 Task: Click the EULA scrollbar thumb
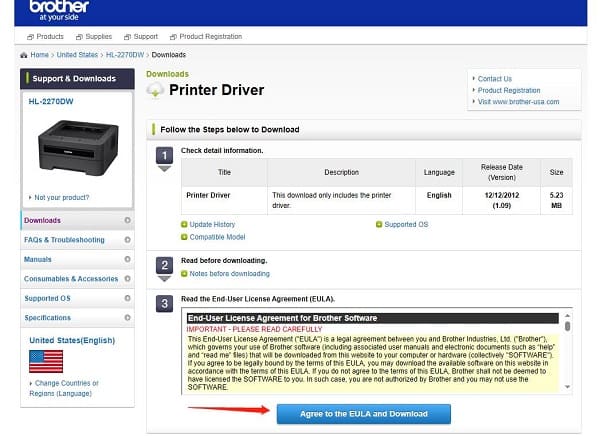click(567, 326)
